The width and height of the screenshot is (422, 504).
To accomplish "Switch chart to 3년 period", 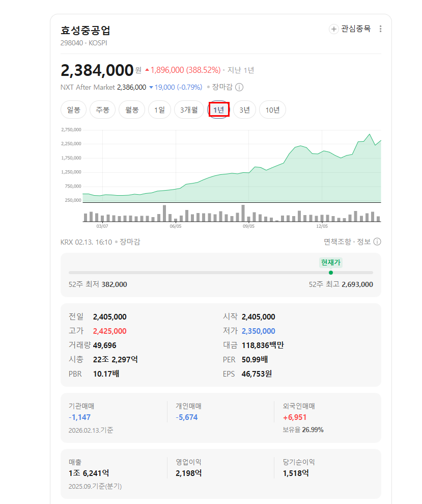I will coord(245,110).
